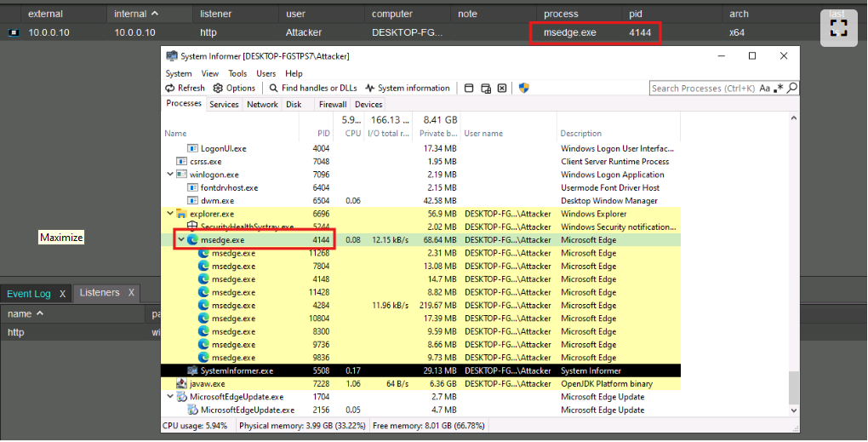The width and height of the screenshot is (868, 442).
Task: Open the System menu
Action: pos(178,73)
